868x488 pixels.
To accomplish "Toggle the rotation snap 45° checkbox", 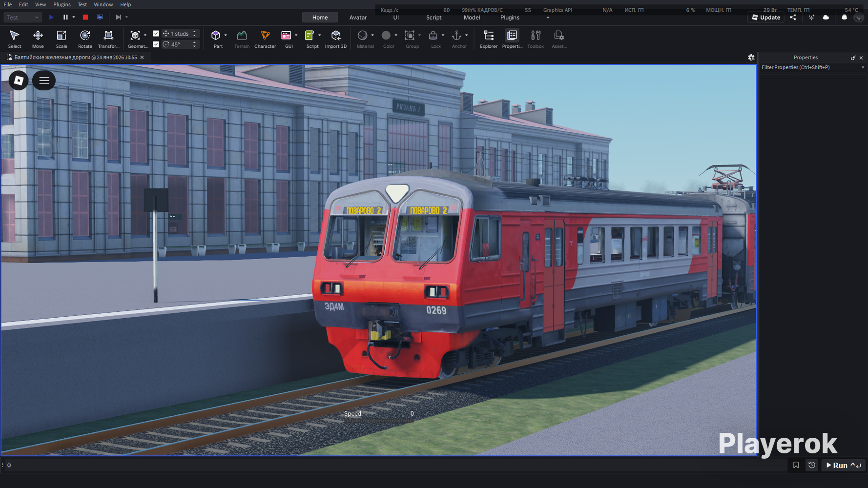I will tap(156, 44).
